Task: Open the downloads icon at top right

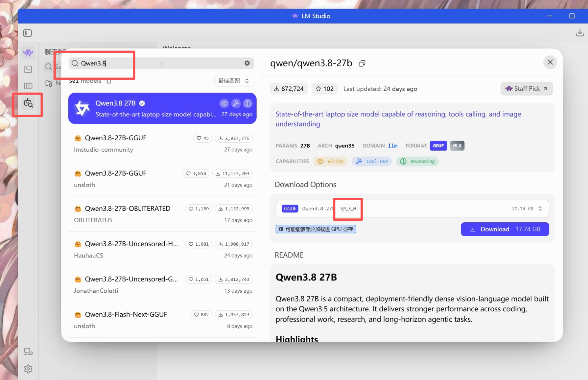Action: [580, 33]
